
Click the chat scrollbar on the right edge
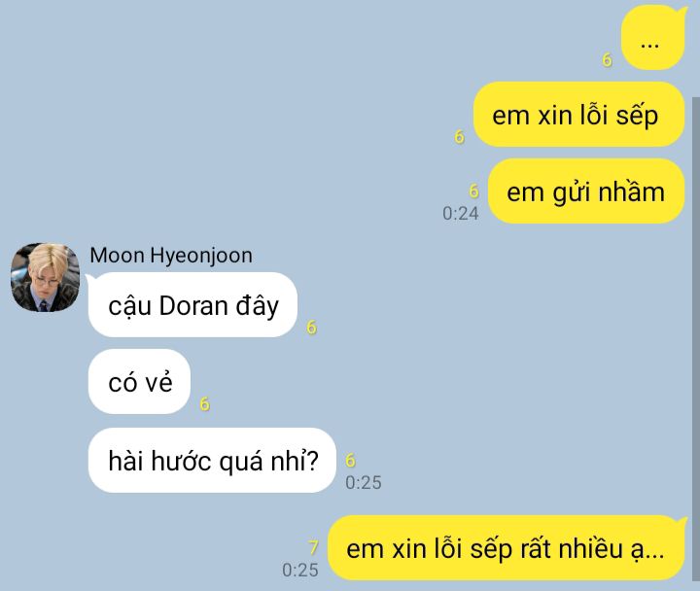coord(696,339)
